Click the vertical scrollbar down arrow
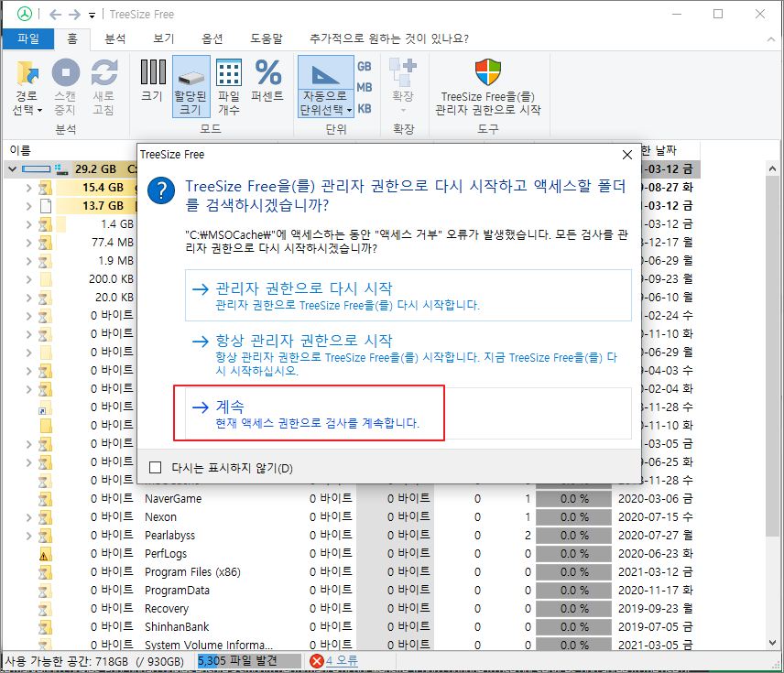The height and width of the screenshot is (673, 784). point(772,643)
